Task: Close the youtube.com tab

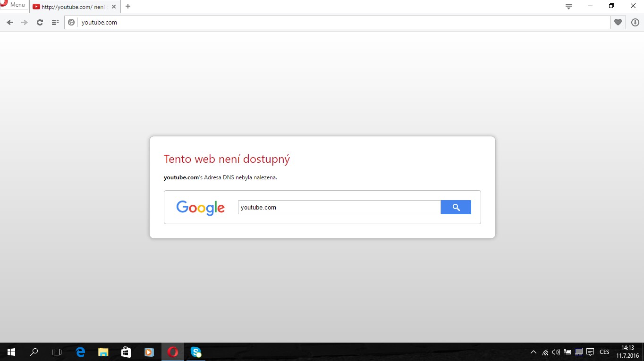Action: (x=114, y=7)
